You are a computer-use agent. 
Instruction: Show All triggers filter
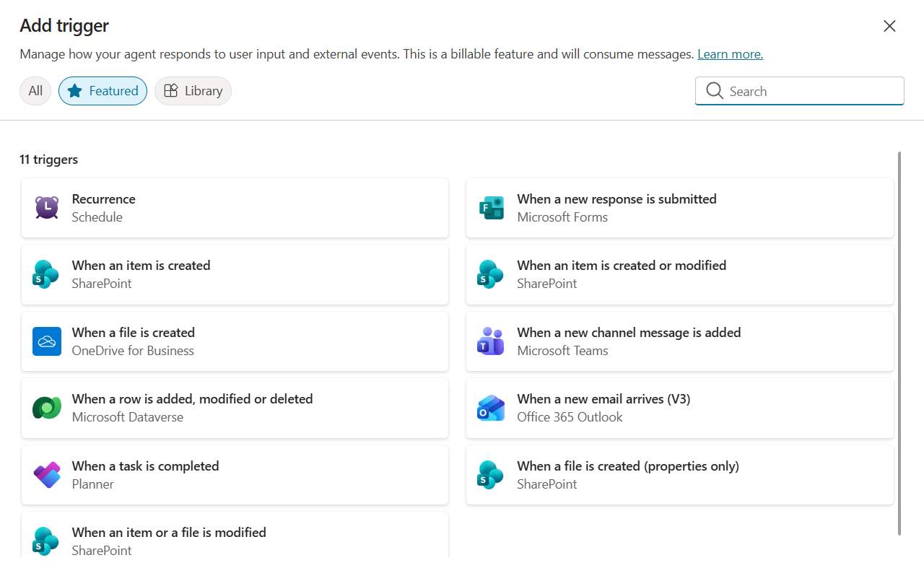(x=35, y=91)
